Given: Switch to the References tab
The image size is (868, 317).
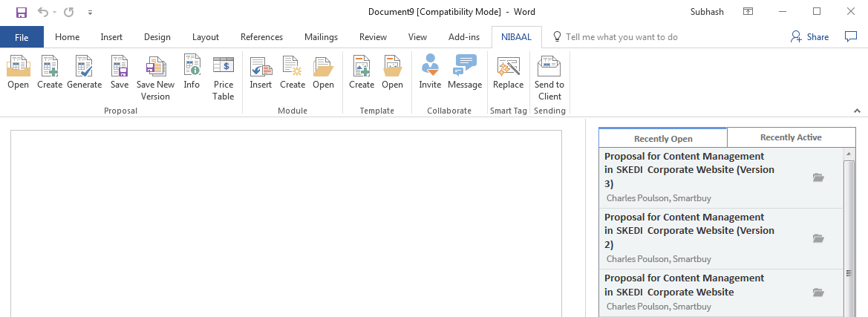Looking at the screenshot, I should (261, 37).
